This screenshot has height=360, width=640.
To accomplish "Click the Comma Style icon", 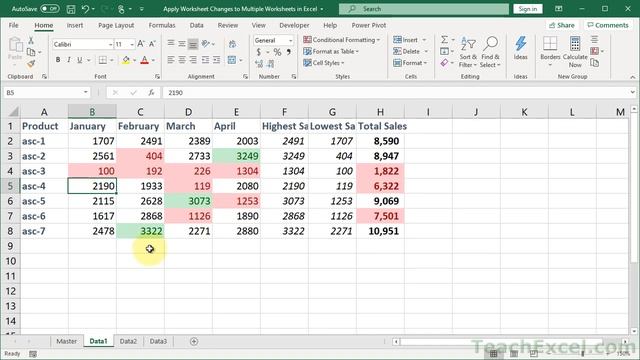I will pyautogui.click(x=289, y=52).
